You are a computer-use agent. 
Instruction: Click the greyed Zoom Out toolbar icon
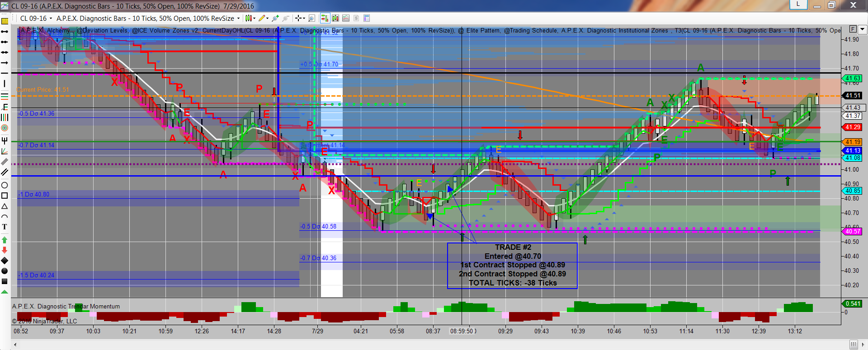point(285,18)
